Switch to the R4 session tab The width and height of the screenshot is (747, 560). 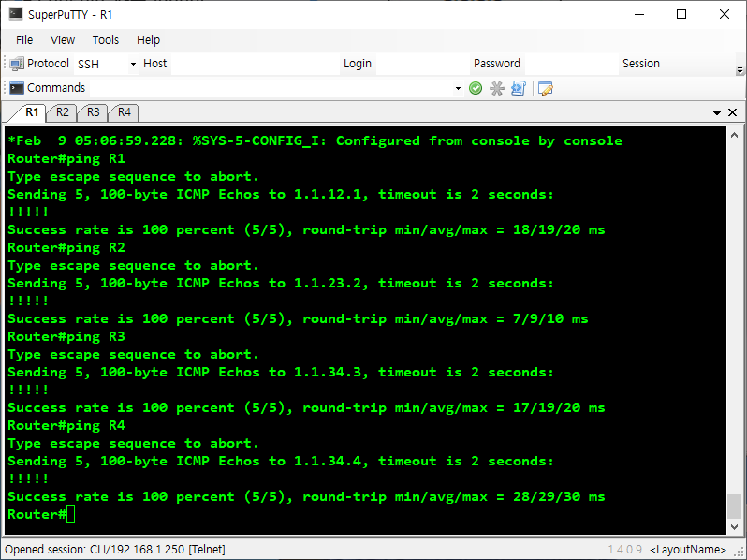coord(124,112)
